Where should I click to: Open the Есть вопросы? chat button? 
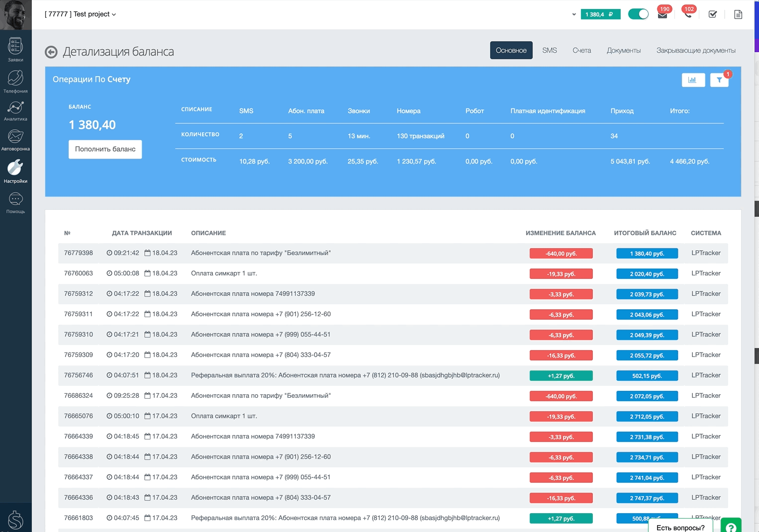click(x=680, y=527)
